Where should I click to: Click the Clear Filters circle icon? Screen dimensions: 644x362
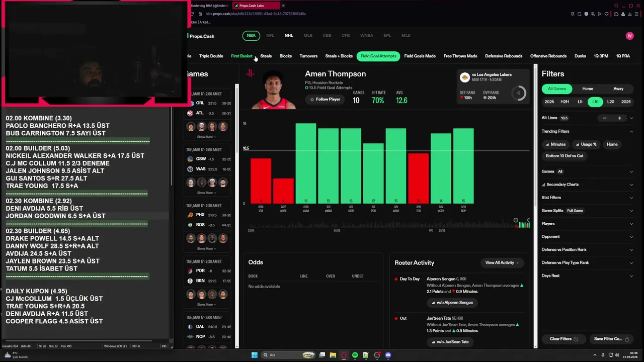coord(576,339)
